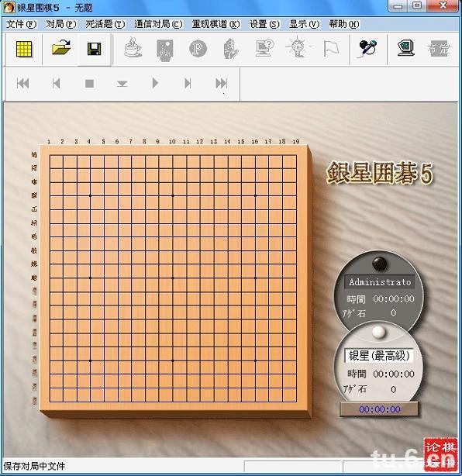
Task: Click the computer question hint icon
Action: 264,48
